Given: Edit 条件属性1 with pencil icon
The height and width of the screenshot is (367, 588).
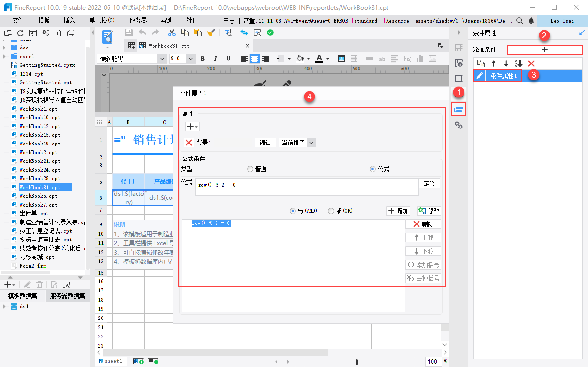Looking at the screenshot, I should 480,76.
